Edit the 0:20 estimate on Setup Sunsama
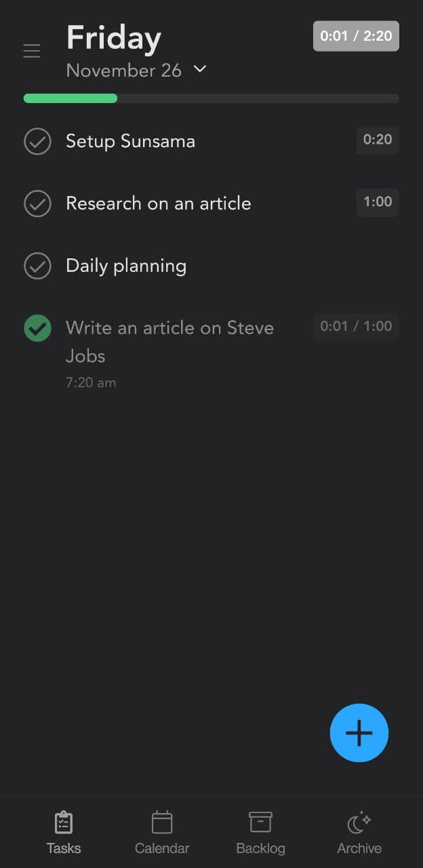 click(378, 140)
